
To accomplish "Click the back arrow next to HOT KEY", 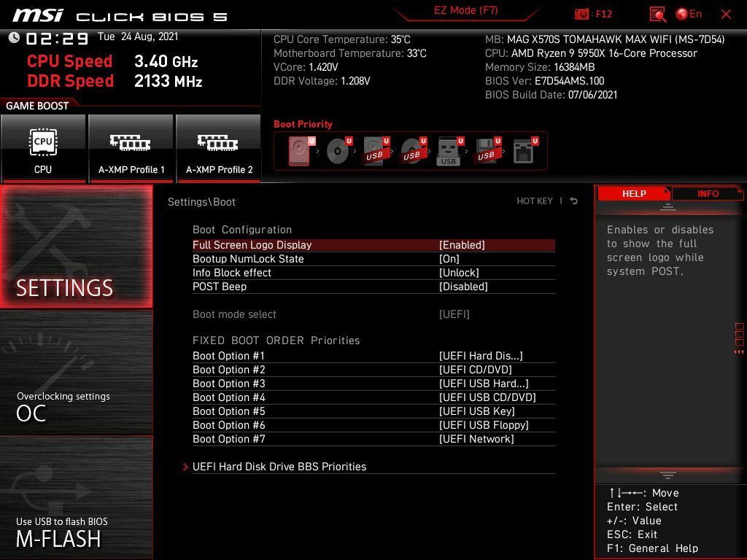I will pos(574,201).
